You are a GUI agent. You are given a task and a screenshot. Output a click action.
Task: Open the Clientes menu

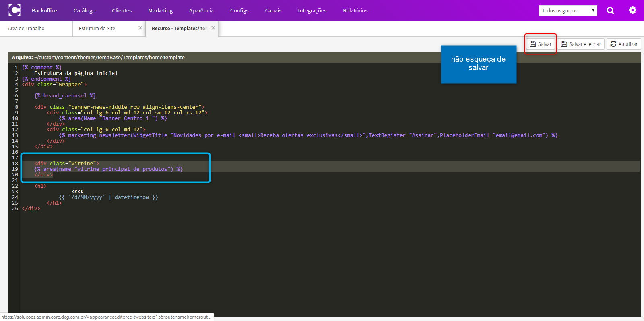pos(122,10)
